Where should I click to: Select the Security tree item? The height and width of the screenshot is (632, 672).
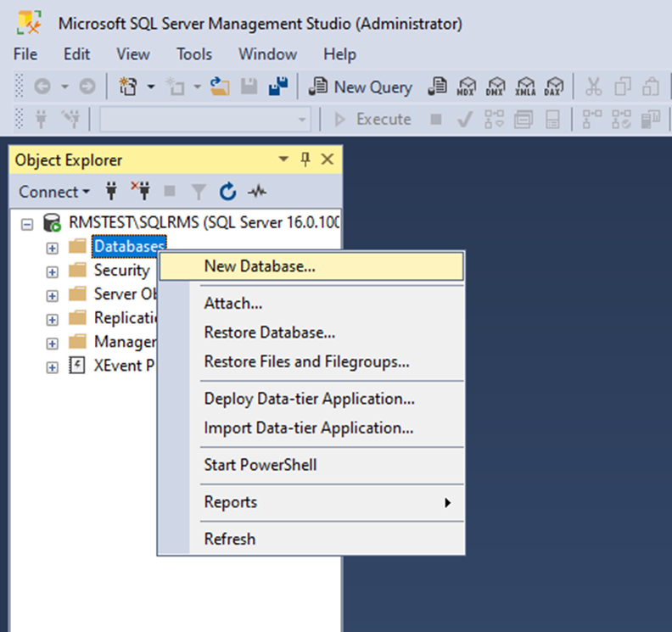121,271
